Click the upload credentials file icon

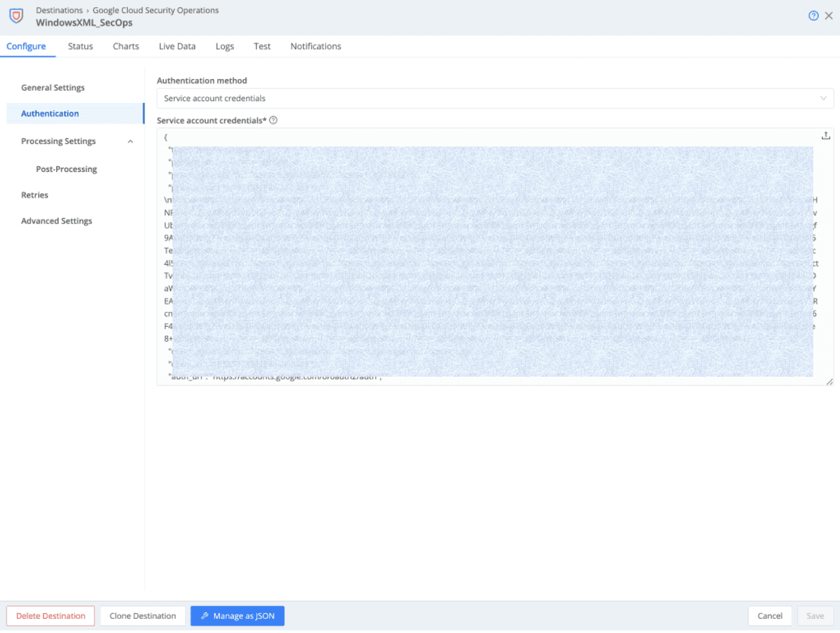tap(825, 136)
